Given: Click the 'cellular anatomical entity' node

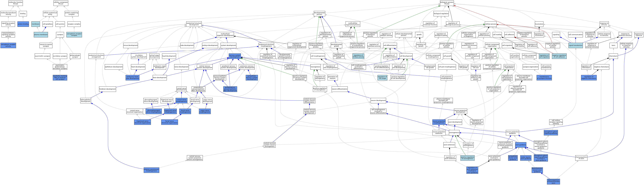Looking at the screenshot, I should click(x=50, y=14).
